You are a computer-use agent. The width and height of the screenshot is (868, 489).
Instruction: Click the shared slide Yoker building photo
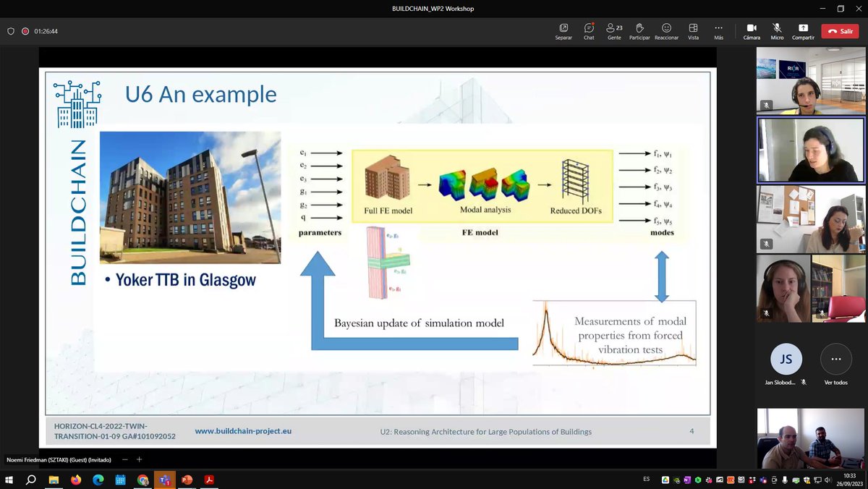point(190,197)
